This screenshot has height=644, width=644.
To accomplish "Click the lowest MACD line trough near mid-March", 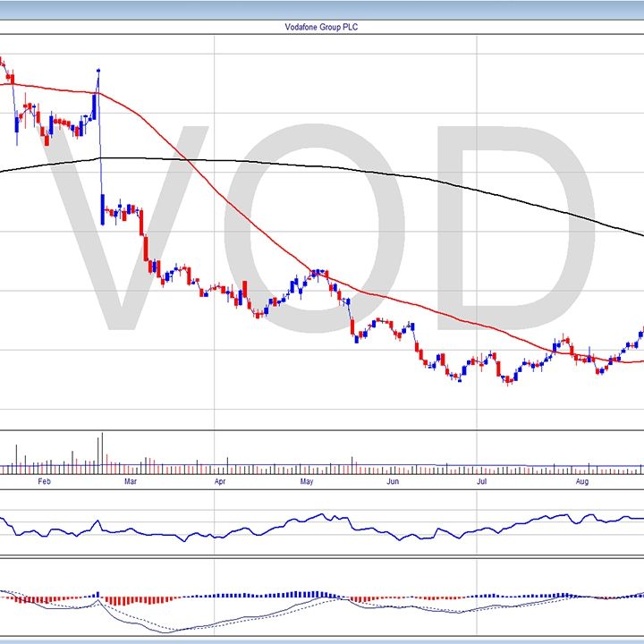I will (x=172, y=631).
